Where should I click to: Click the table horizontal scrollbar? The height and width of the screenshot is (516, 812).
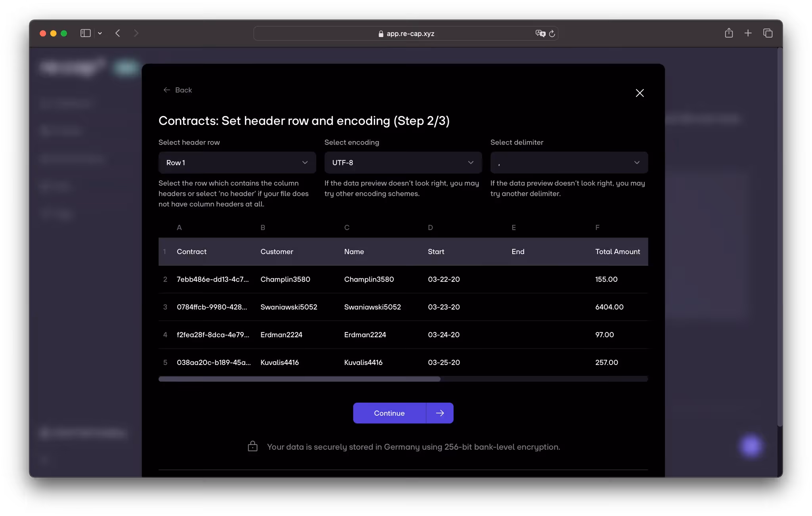(299, 379)
